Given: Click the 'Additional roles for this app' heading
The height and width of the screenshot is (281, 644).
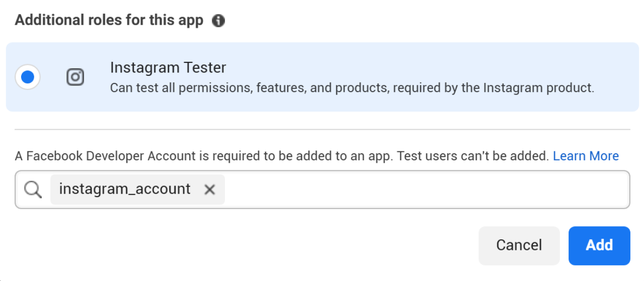Looking at the screenshot, I should click(x=109, y=21).
